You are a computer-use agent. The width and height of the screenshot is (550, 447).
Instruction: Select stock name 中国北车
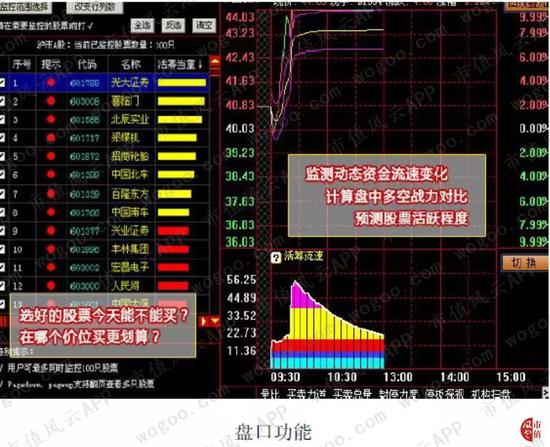pos(130,174)
